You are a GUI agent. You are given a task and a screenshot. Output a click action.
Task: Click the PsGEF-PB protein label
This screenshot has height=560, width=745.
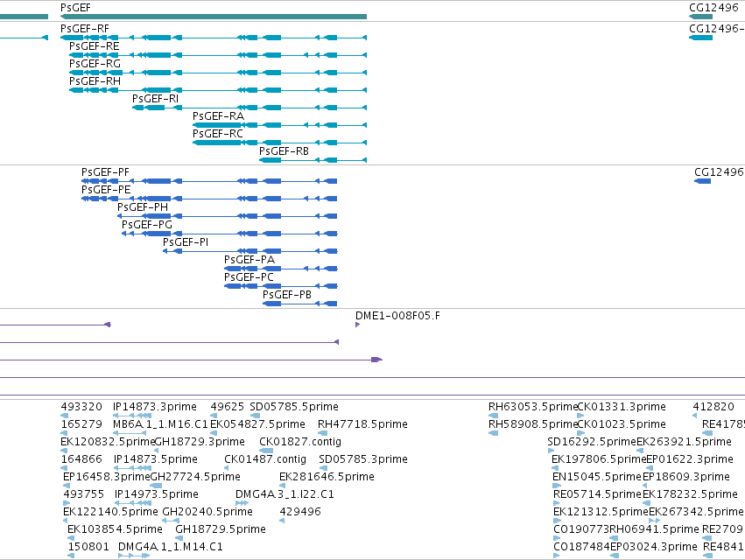point(287,295)
